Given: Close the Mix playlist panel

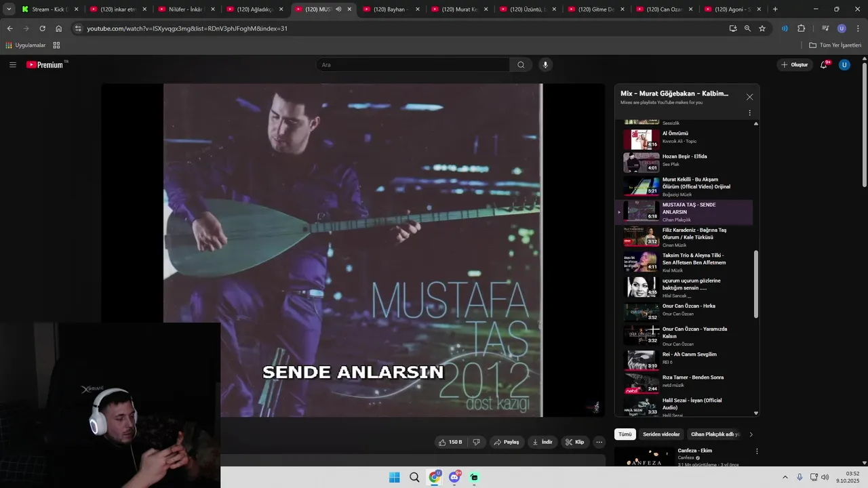Looking at the screenshot, I should (x=749, y=97).
